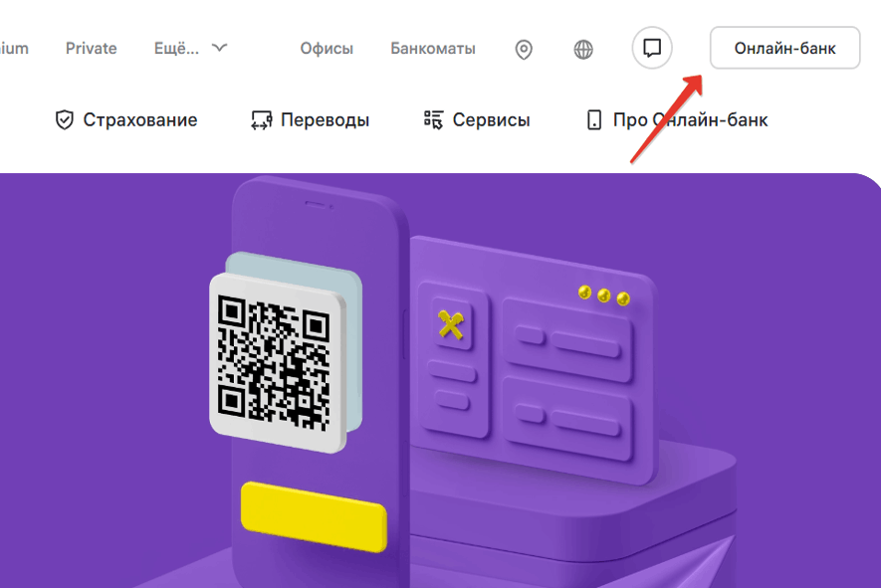Click the Онлайн-банк button

point(784,47)
